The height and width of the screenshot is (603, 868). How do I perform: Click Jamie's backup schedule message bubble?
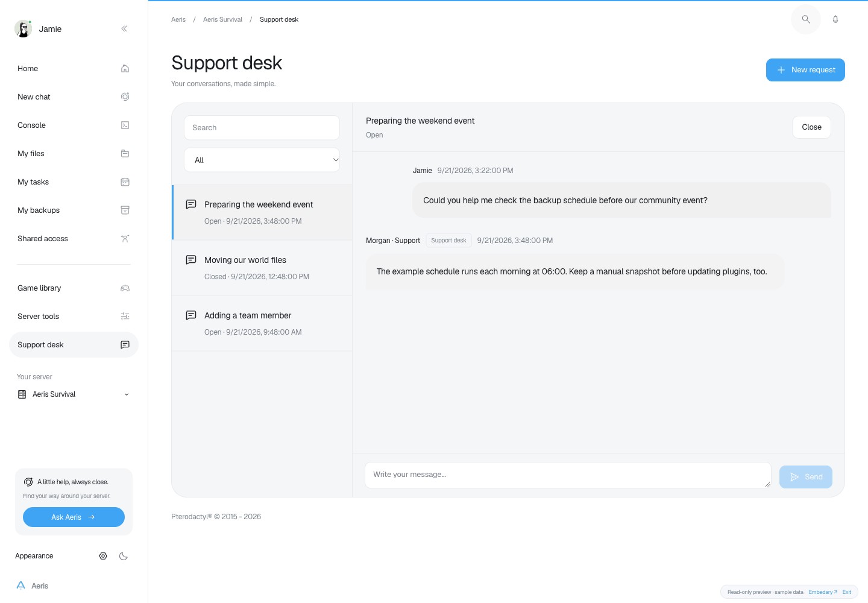[x=621, y=200]
